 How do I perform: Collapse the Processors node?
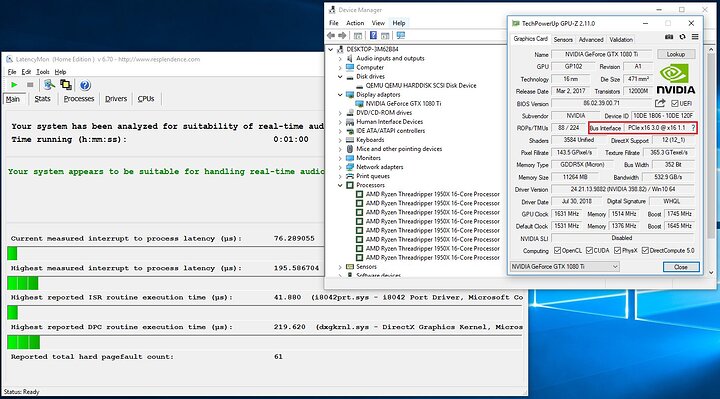[x=340, y=185]
